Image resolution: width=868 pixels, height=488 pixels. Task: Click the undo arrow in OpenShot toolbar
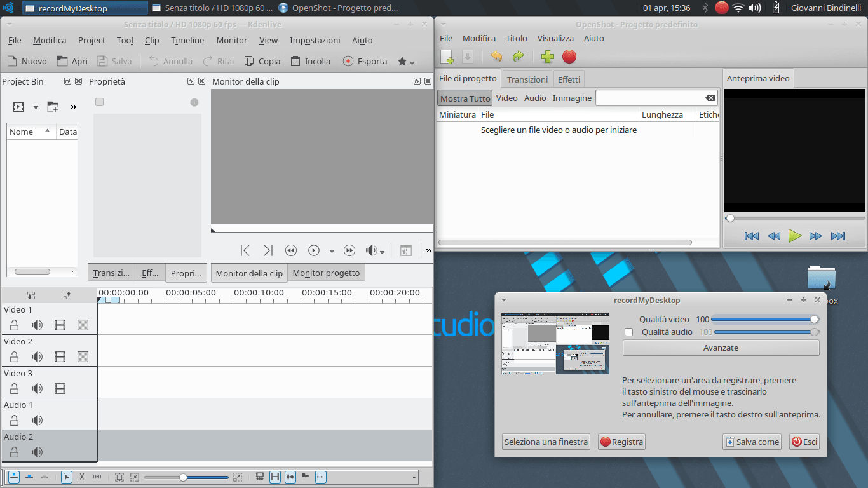click(496, 57)
